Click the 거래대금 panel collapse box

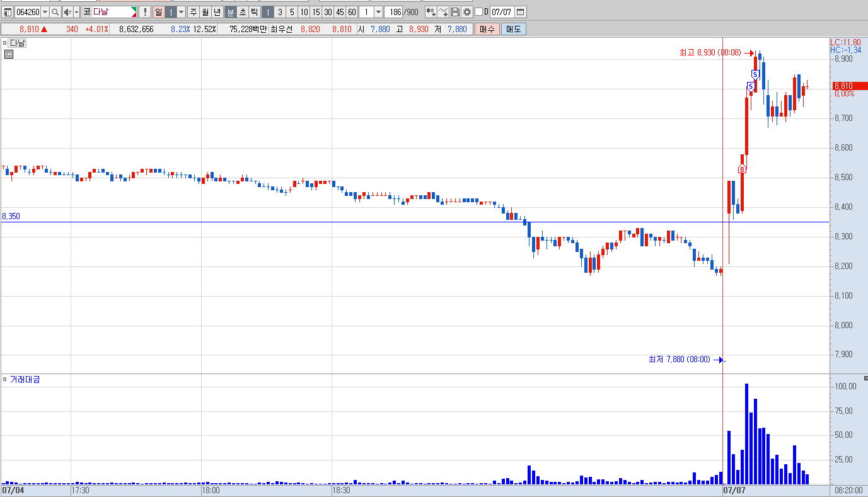[5, 379]
